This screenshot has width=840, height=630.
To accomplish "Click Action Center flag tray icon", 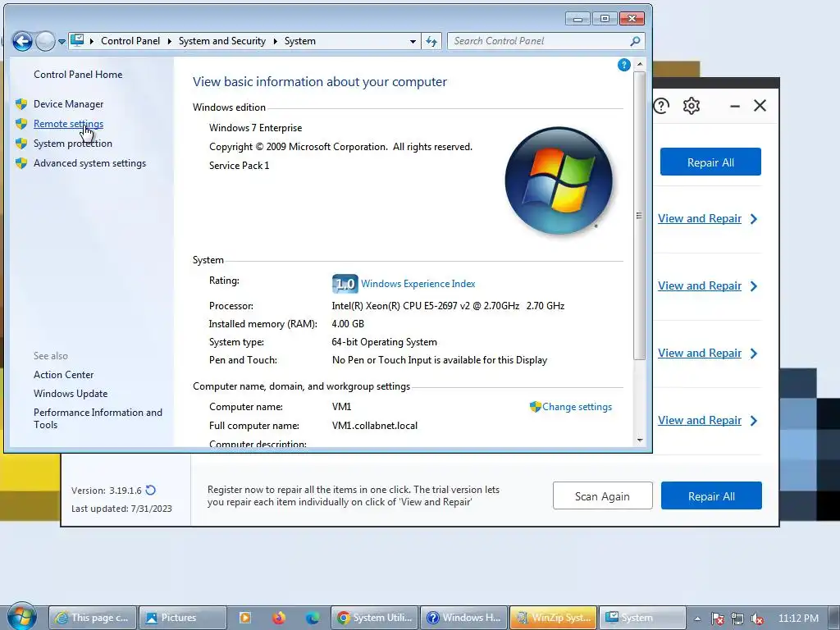I will (718, 619).
